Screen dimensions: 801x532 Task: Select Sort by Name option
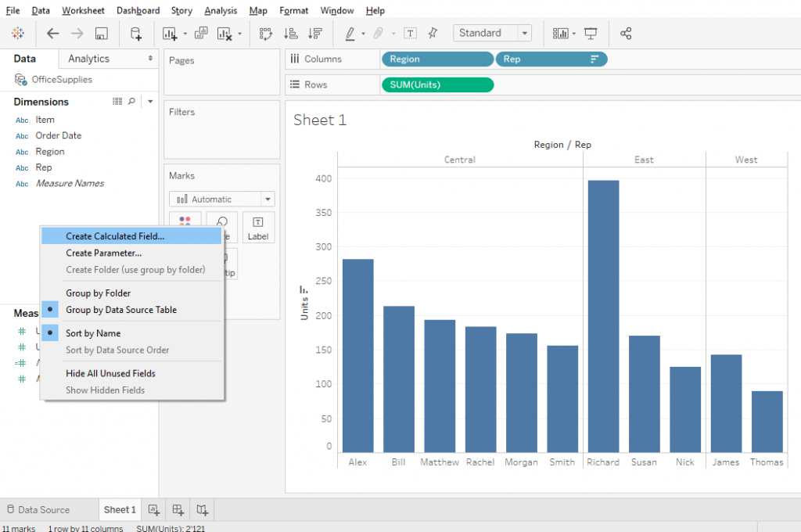tap(92, 333)
